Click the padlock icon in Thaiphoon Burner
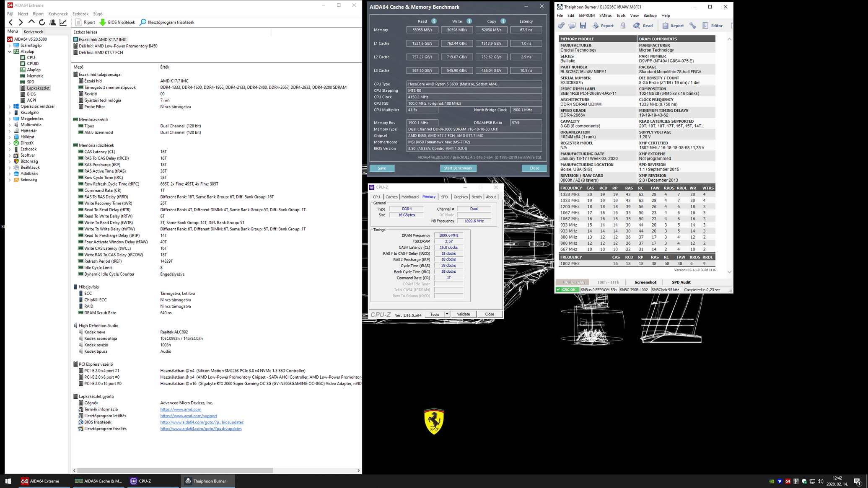 tap(623, 26)
